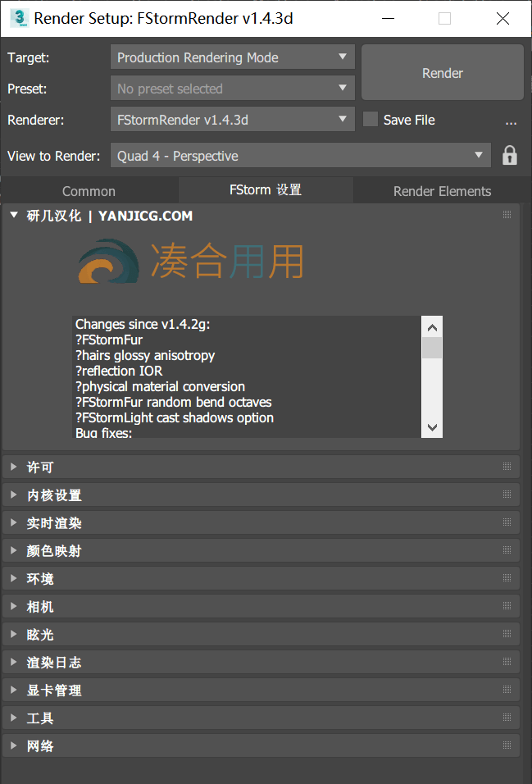Click the grip handle of 网络 rollout
Image resolution: width=532 pixels, height=784 pixels.
(x=507, y=745)
